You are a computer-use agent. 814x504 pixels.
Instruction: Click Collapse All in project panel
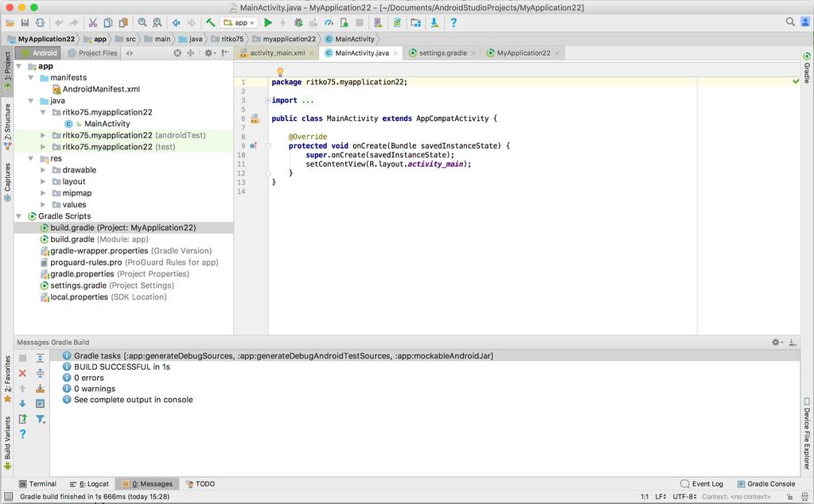point(190,53)
